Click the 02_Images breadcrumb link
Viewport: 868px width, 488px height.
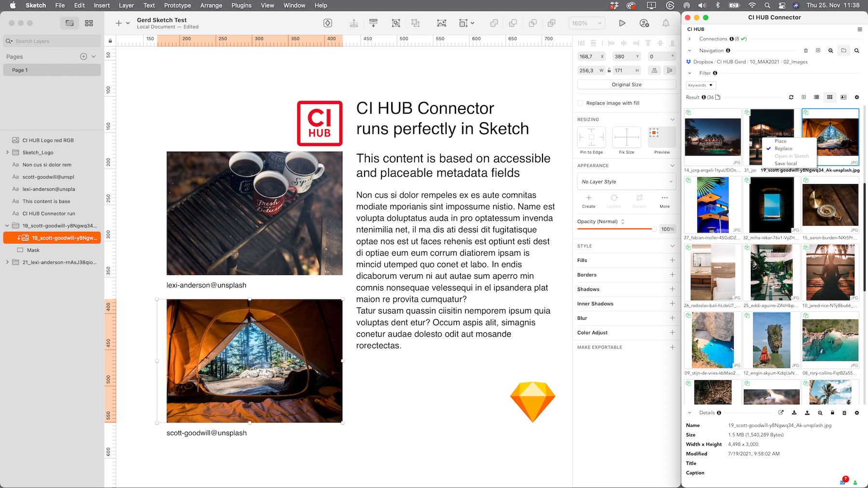(x=795, y=62)
